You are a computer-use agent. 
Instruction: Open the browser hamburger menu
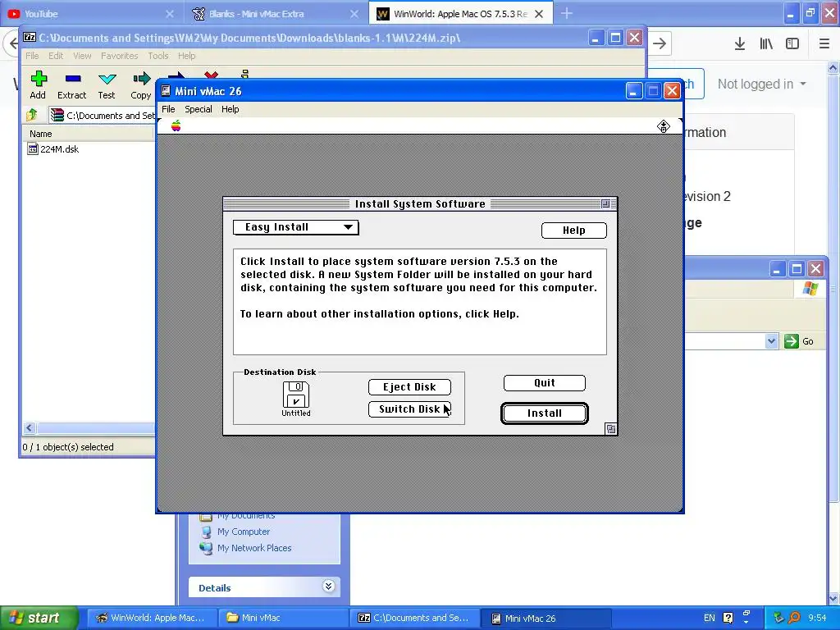(x=824, y=43)
